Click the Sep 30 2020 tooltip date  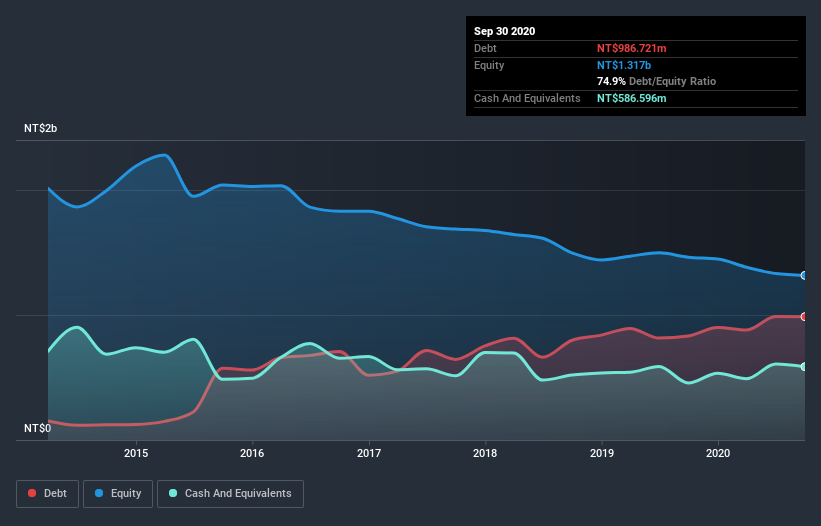click(x=505, y=31)
